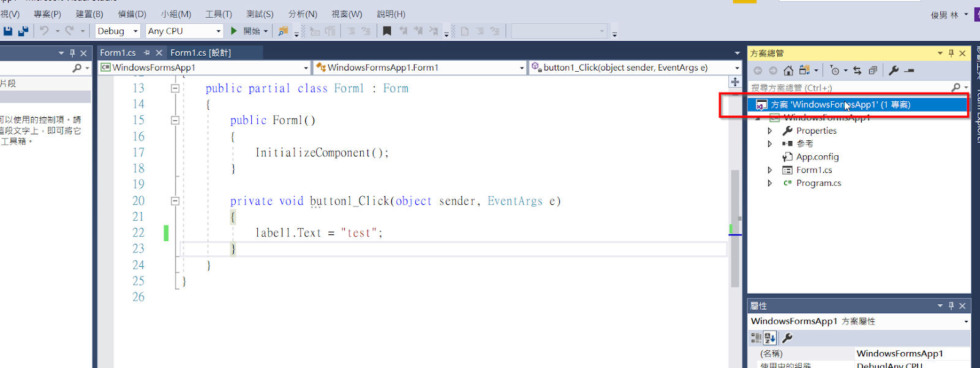This screenshot has height=368, width=980.
Task: Click the code line label1.Text = "test";
Action: click(x=318, y=233)
